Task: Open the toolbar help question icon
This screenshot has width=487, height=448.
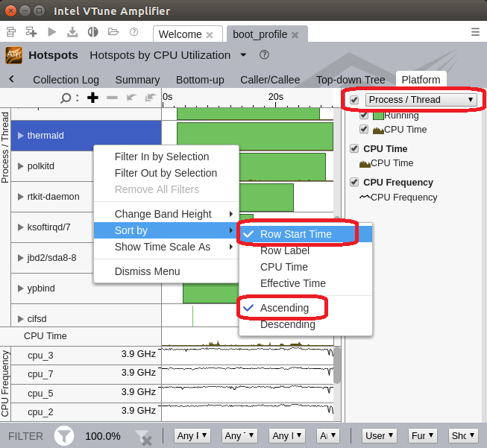Action: (x=133, y=32)
